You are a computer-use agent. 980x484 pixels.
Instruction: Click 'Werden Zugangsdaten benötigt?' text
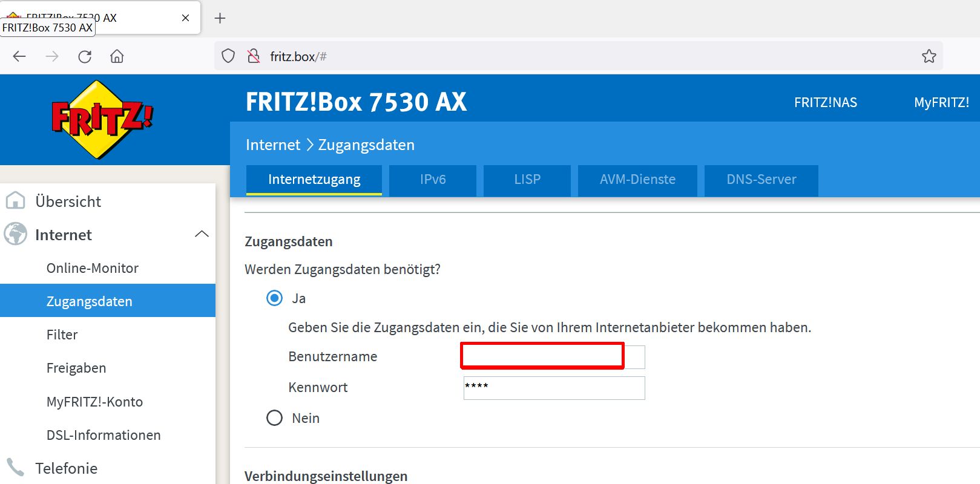(343, 269)
